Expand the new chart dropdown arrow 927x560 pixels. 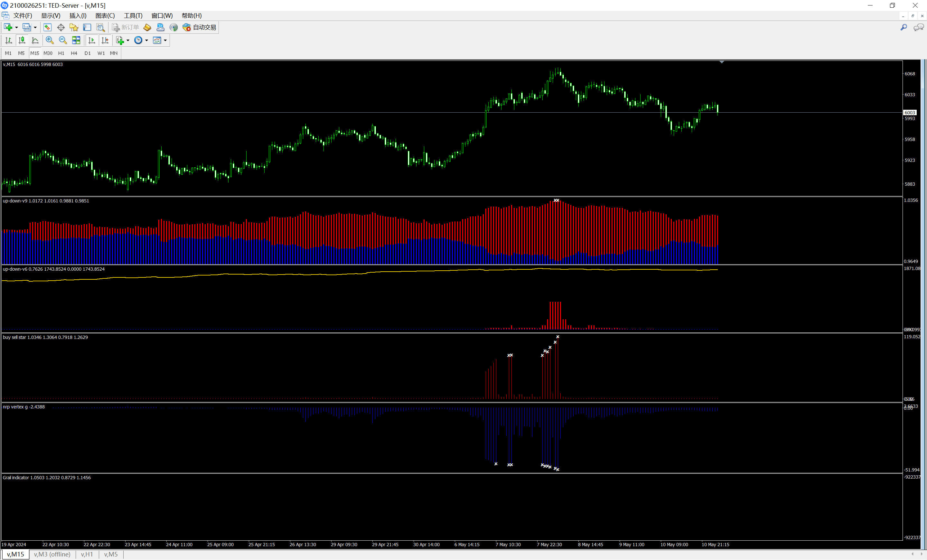point(16,27)
